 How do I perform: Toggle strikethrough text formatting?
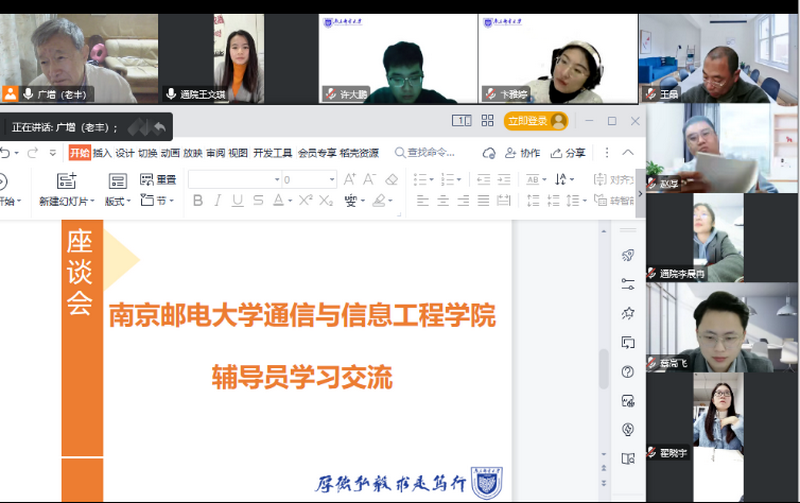(258, 201)
